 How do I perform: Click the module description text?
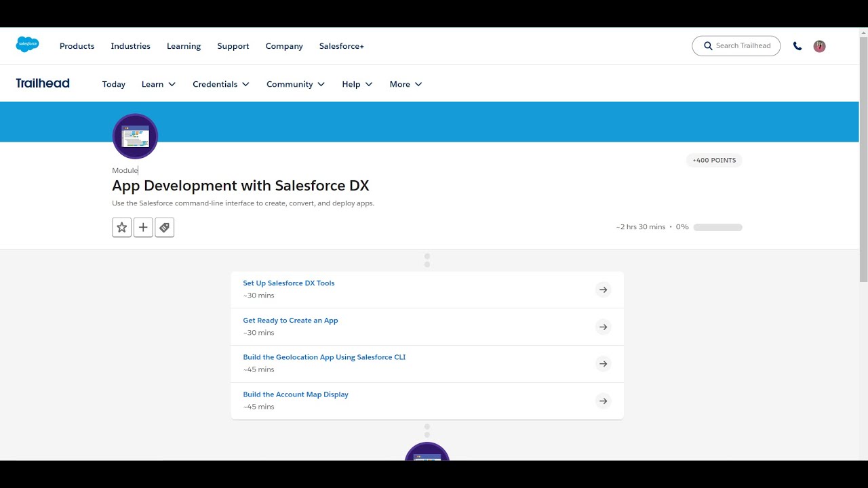[243, 203]
